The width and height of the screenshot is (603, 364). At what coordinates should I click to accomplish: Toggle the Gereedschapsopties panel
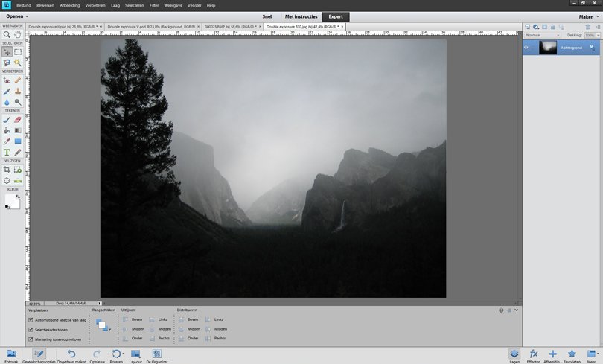point(39,356)
